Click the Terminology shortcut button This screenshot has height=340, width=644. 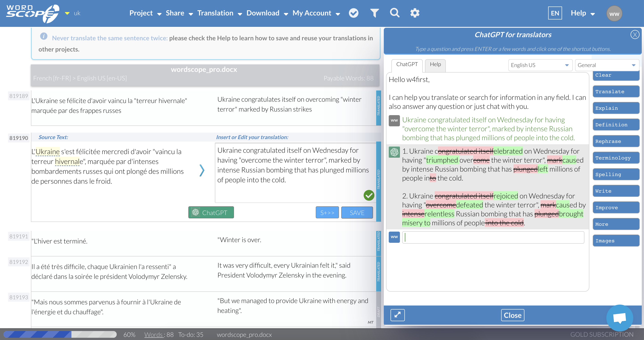click(616, 158)
